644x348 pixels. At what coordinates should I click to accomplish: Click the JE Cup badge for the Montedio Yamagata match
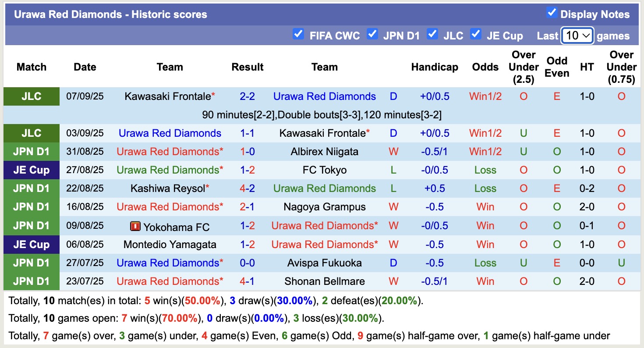click(31, 244)
